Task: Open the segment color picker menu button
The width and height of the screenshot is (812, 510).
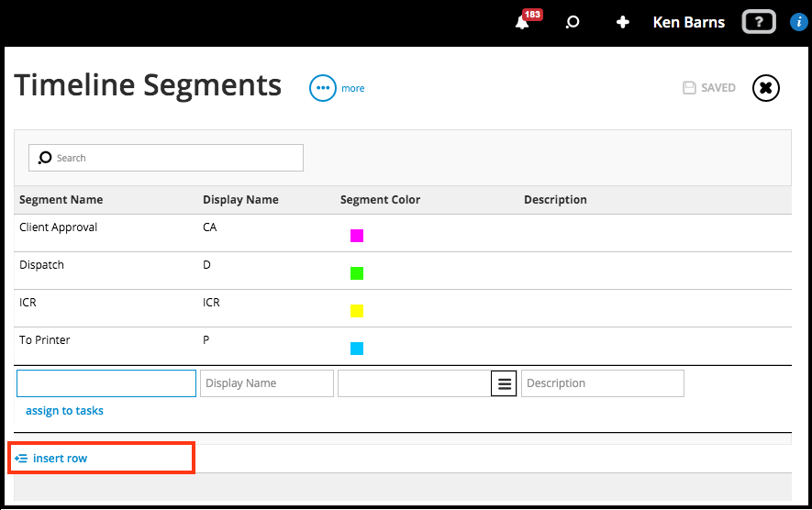Action: pos(504,383)
